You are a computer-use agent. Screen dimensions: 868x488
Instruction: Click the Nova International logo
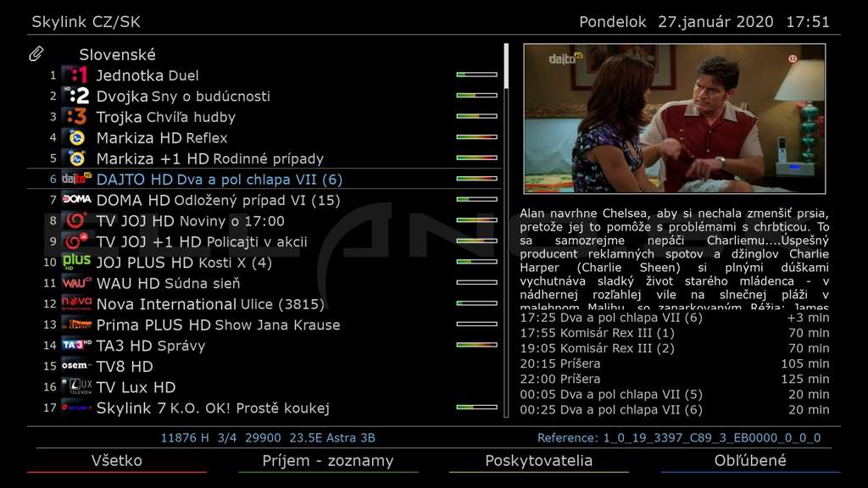(75, 303)
